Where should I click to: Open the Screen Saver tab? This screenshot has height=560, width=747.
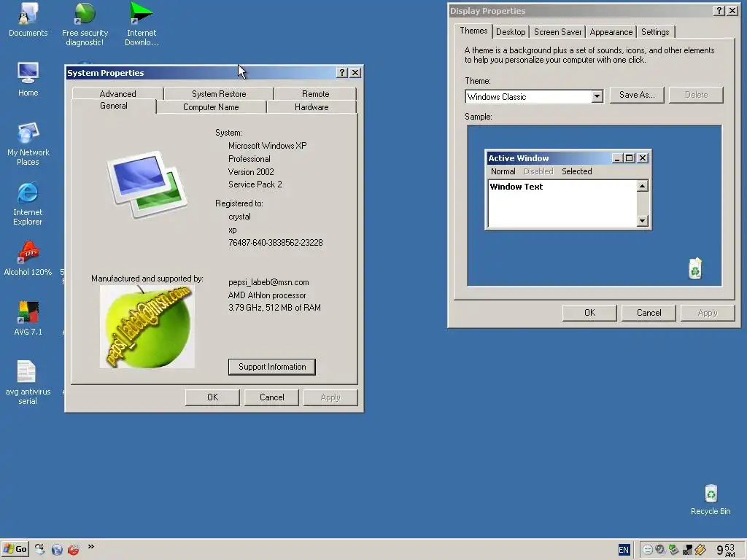(558, 32)
